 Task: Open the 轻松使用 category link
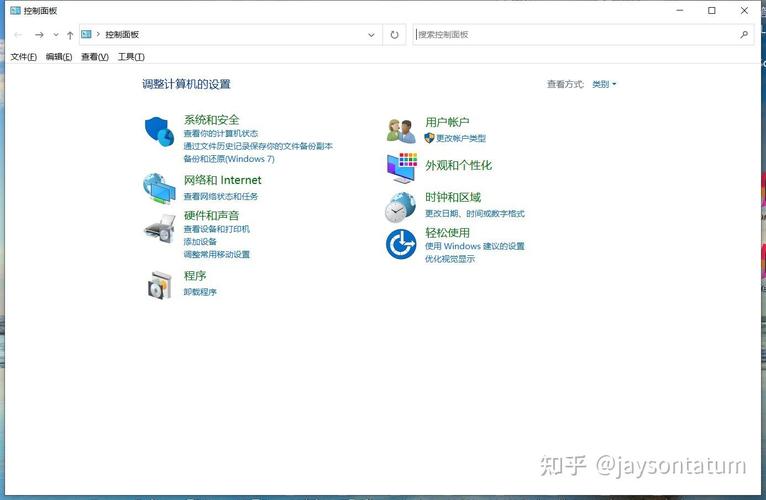pyautogui.click(x=447, y=233)
